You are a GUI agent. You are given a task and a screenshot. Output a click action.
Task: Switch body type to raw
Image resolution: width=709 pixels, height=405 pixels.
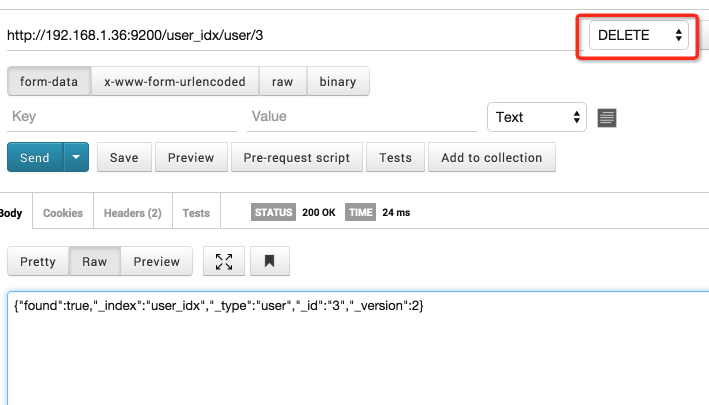283,81
